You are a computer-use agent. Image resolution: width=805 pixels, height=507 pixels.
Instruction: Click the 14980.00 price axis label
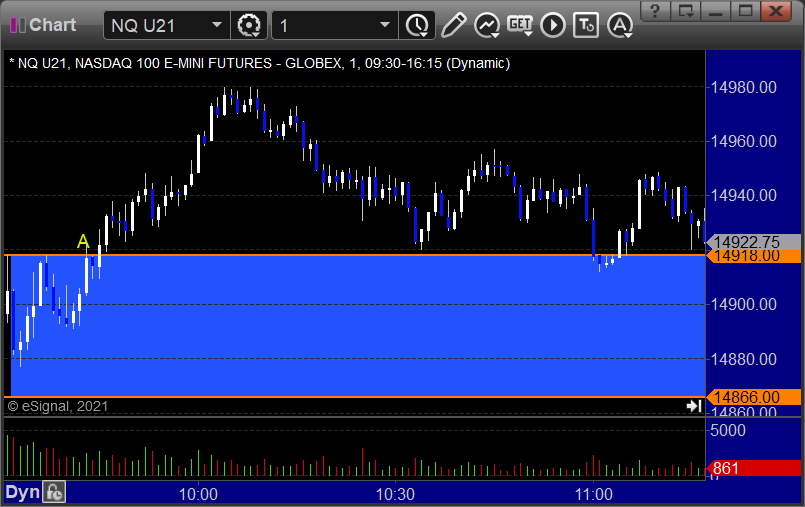pos(743,87)
